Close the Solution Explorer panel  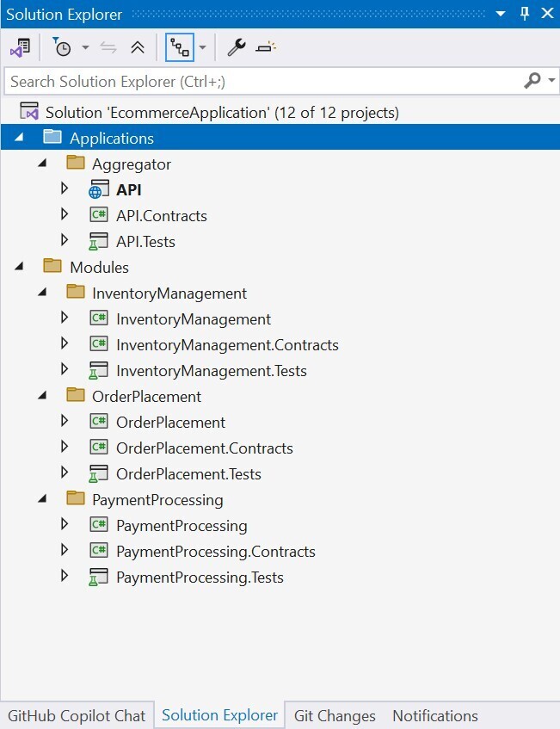[x=547, y=14]
